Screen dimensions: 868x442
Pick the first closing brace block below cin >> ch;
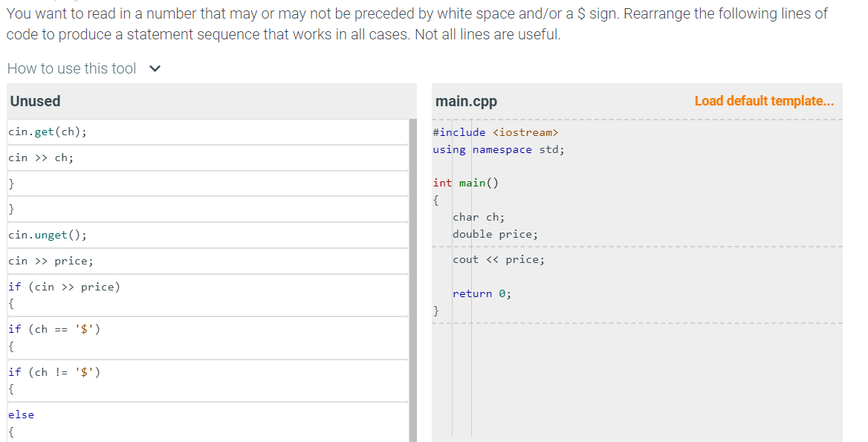[208, 183]
